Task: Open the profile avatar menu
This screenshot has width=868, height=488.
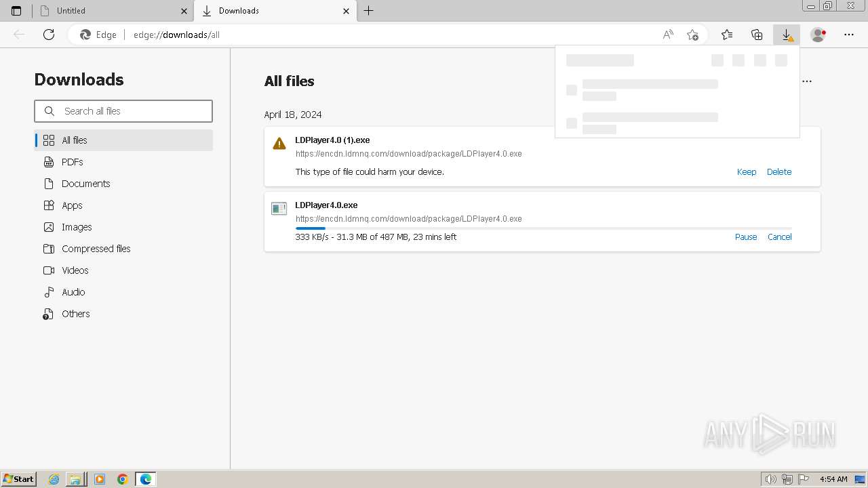Action: click(x=818, y=35)
